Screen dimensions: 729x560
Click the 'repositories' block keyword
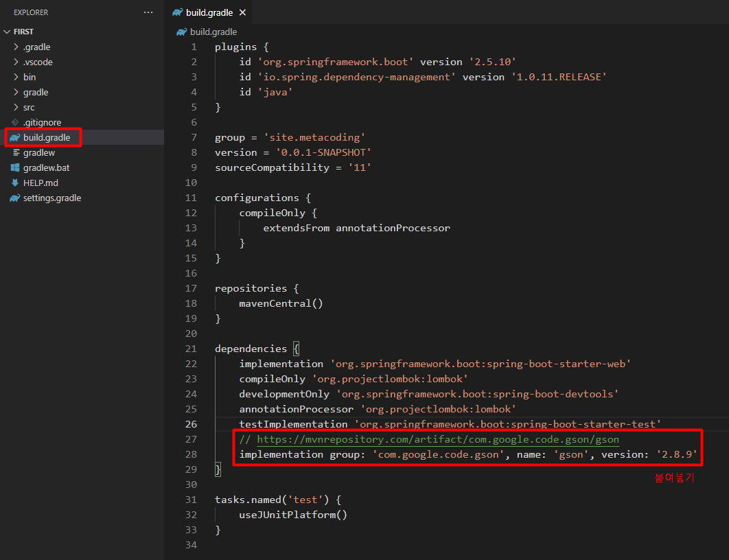tap(251, 289)
